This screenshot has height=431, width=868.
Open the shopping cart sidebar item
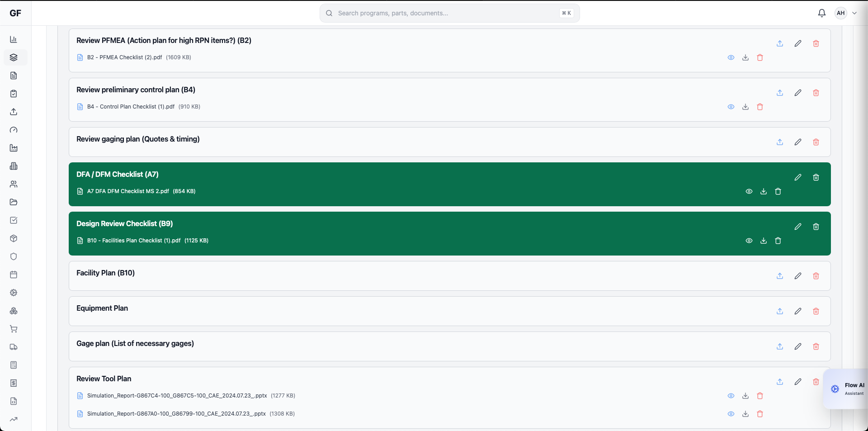(14, 329)
